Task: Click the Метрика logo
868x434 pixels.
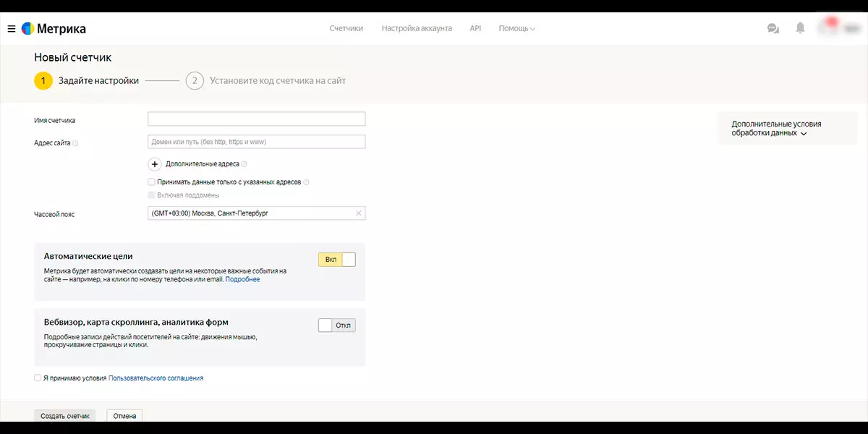Action: (54, 29)
